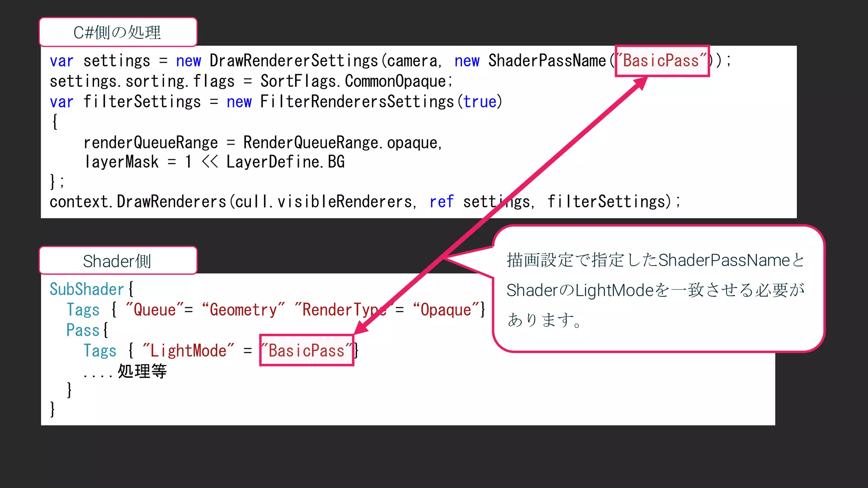Click the 'renderQueueRange' property name
868x488 pixels.
click(150, 143)
